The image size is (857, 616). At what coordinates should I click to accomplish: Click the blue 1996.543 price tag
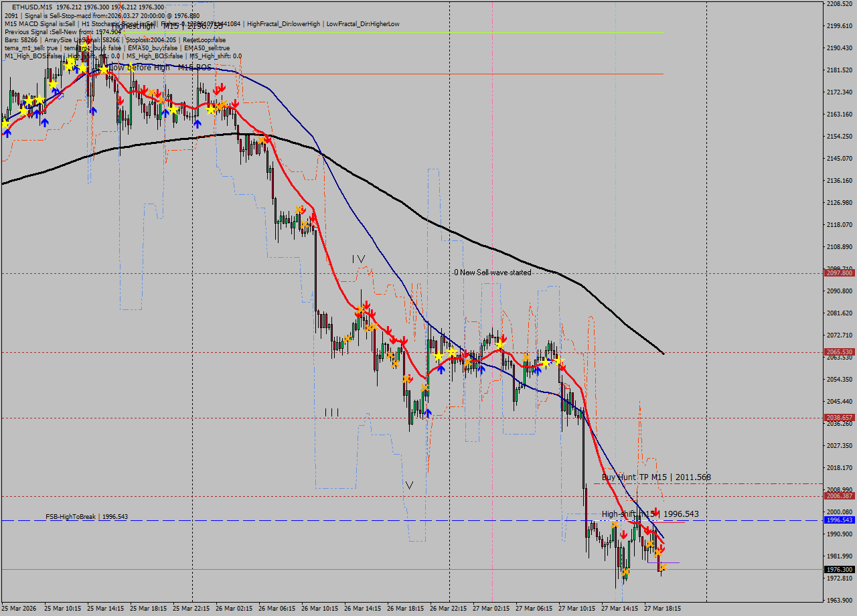coord(839,520)
